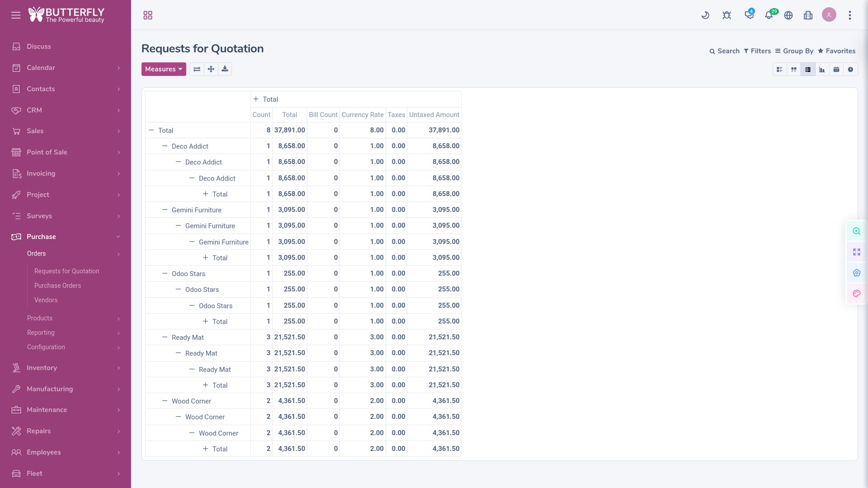Open the Orders submenu
This screenshot has height=488, width=868.
point(74,253)
